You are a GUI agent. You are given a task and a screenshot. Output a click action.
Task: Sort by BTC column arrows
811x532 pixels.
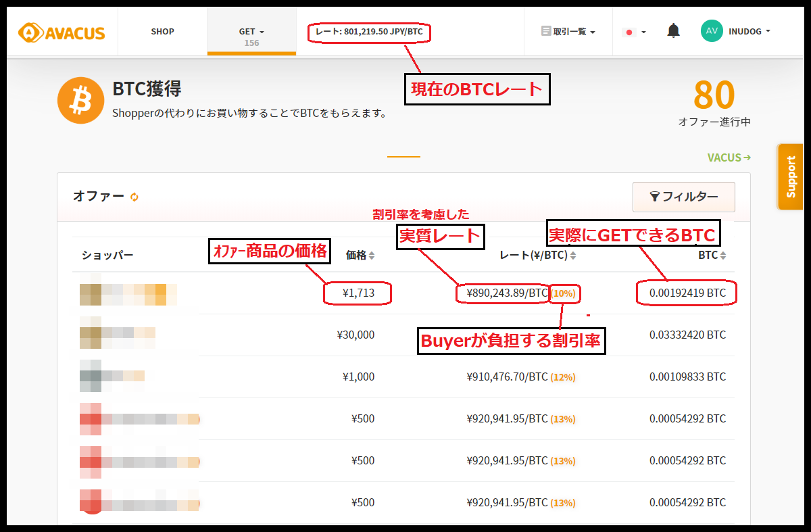(723, 256)
